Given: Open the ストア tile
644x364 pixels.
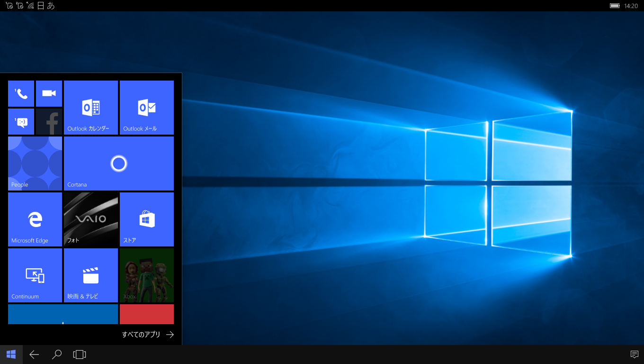Looking at the screenshot, I should pos(147,219).
